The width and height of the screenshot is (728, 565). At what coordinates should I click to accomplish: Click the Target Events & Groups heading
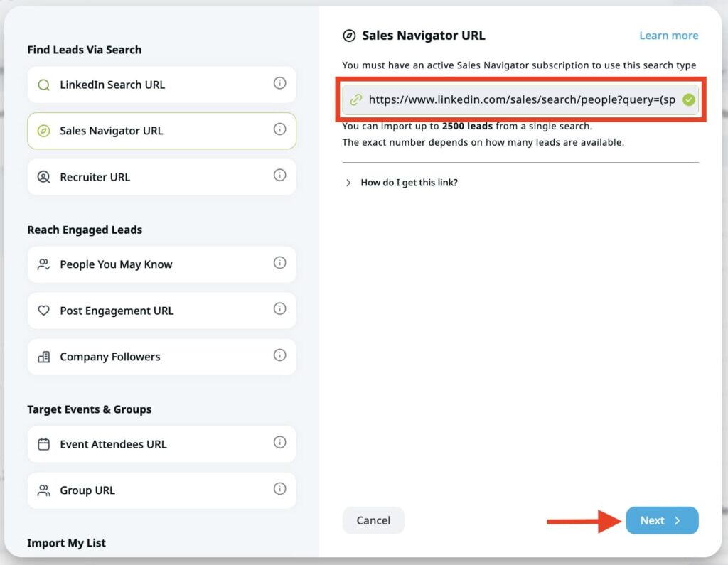pyautogui.click(x=89, y=409)
